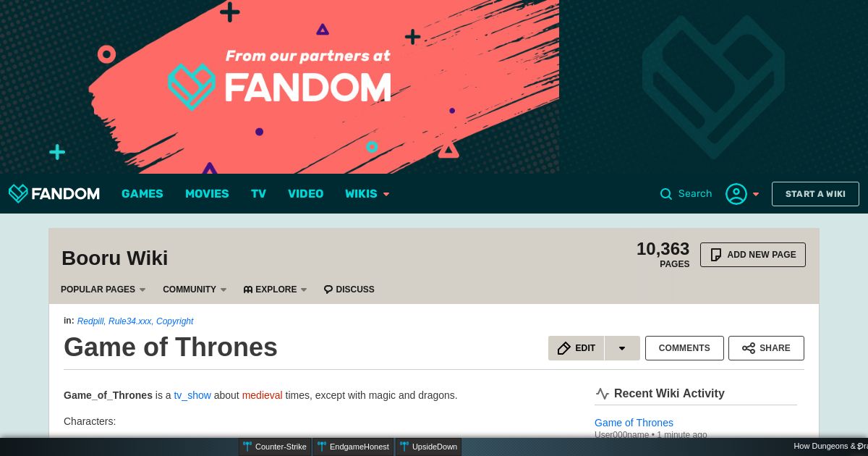
Task: Click the Share network icon
Action: (x=749, y=348)
